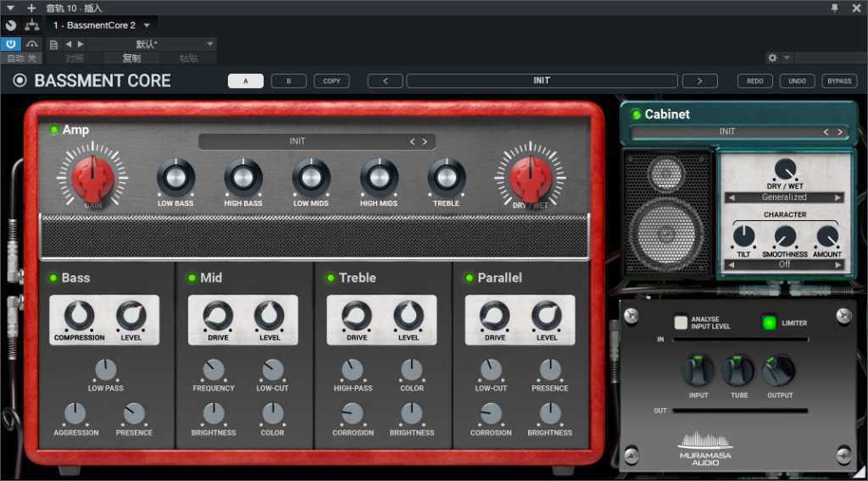The width and height of the screenshot is (868, 481).
Task: Select next Amp preset arrow
Action: coord(426,141)
